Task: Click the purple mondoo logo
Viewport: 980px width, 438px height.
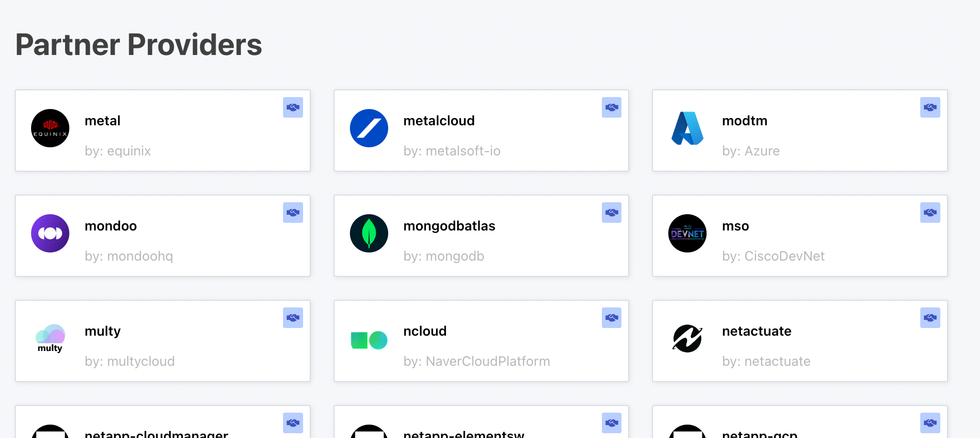Action: (x=50, y=233)
